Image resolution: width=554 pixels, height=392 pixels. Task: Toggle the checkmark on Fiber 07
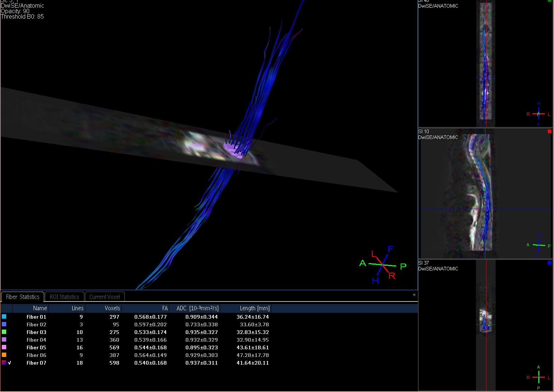9,363
